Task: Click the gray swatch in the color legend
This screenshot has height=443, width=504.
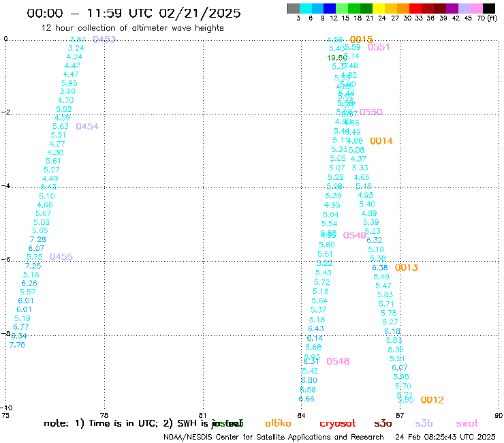Action: click(294, 8)
